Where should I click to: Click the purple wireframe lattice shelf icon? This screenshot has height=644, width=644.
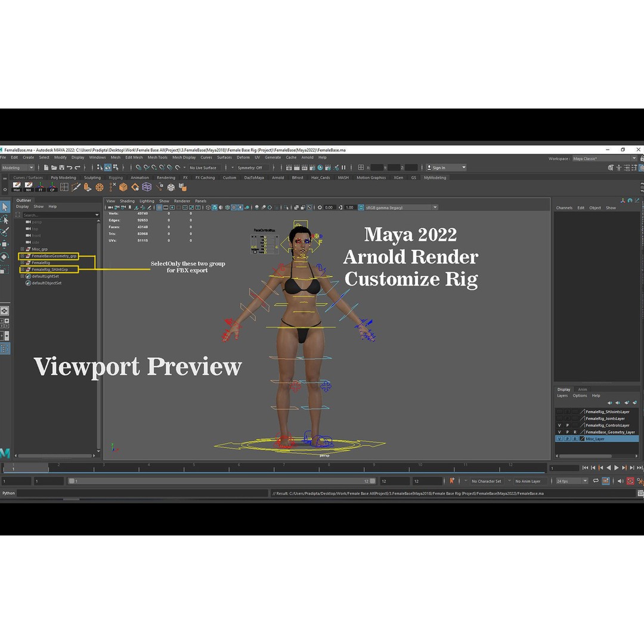pyautogui.click(x=147, y=187)
